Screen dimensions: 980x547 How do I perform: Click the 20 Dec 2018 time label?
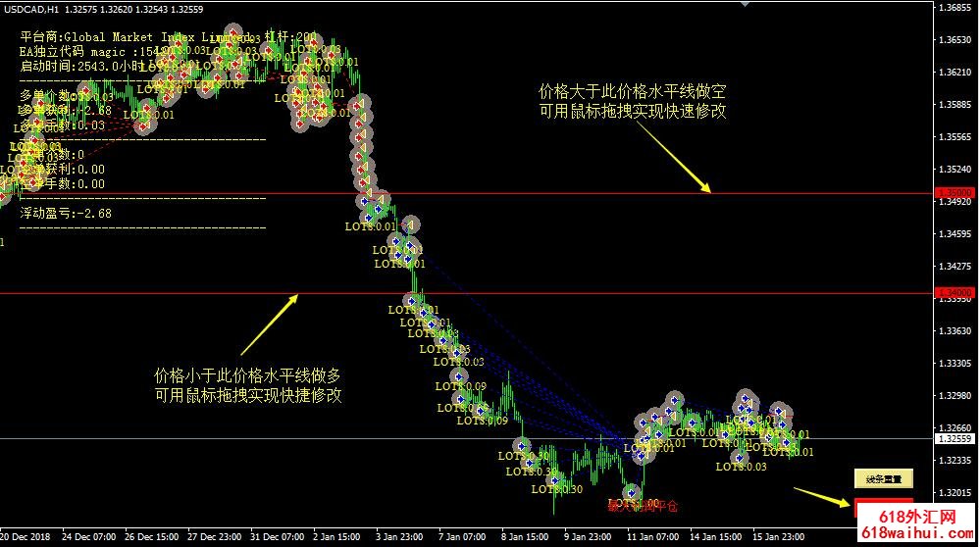click(25, 536)
